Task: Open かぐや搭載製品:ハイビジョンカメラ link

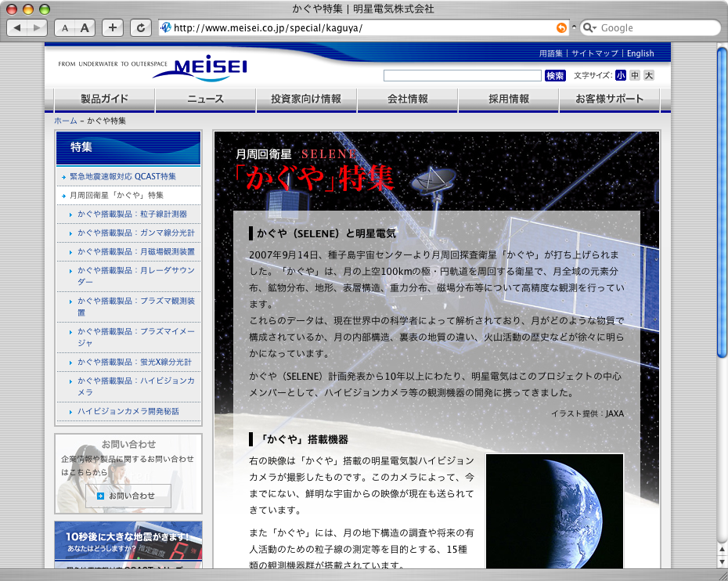Action: click(136, 386)
